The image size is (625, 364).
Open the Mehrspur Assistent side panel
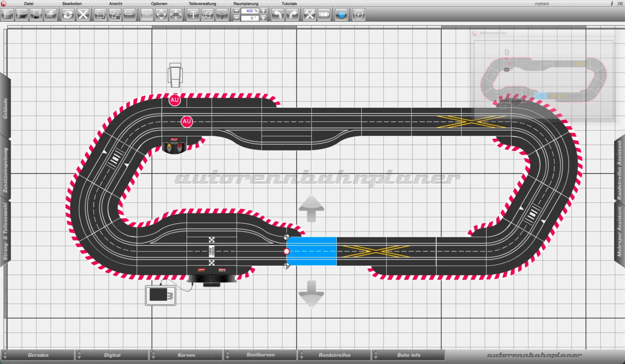[x=619, y=232]
